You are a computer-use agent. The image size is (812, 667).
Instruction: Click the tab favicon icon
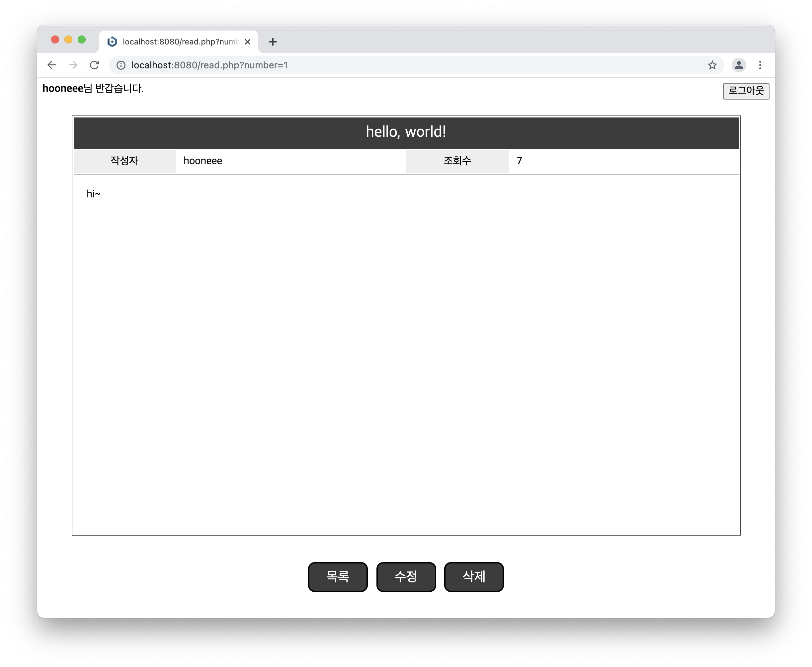(x=112, y=42)
